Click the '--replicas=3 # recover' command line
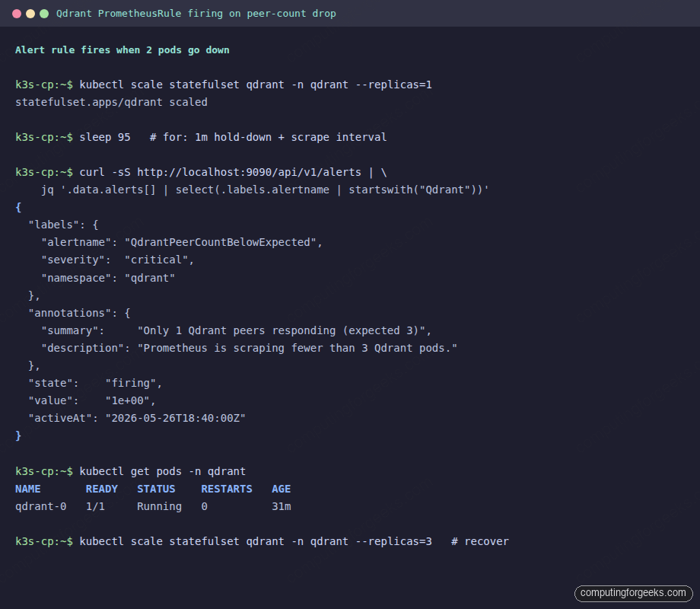This screenshot has height=609, width=700. [x=262, y=541]
